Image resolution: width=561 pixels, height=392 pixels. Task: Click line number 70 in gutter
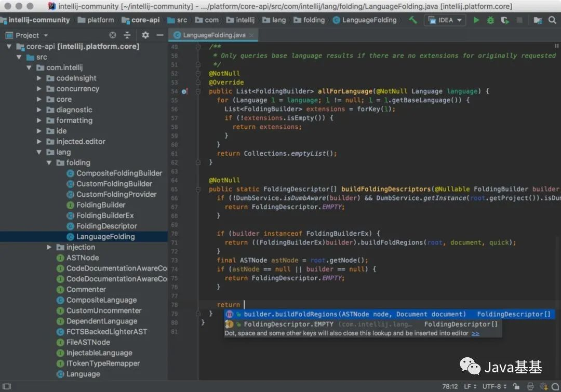174,234
